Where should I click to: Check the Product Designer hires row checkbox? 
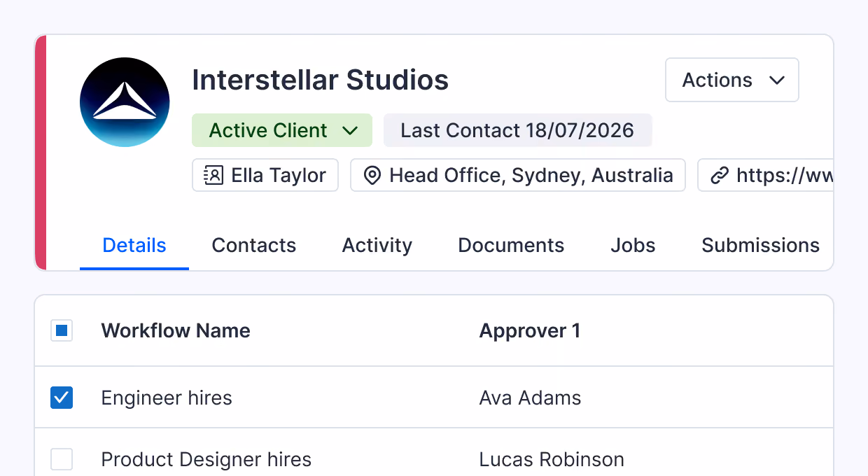tap(62, 459)
